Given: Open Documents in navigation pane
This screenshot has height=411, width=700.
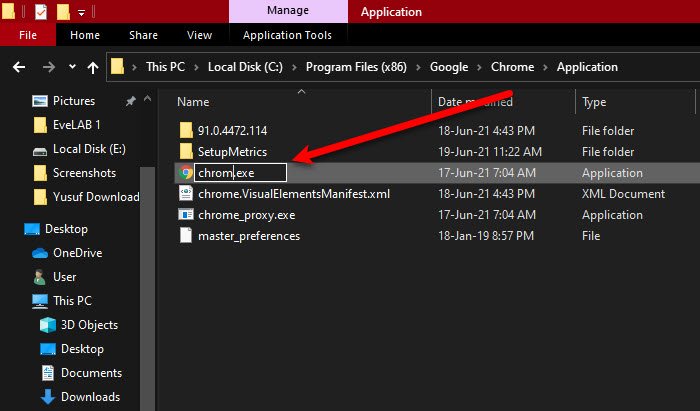Looking at the screenshot, I should click(91, 373).
